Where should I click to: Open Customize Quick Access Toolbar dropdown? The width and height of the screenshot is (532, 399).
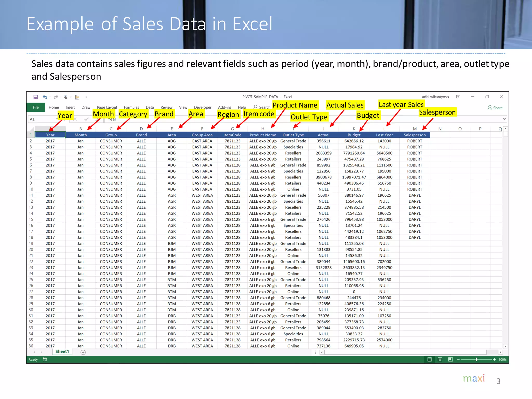pos(86,97)
